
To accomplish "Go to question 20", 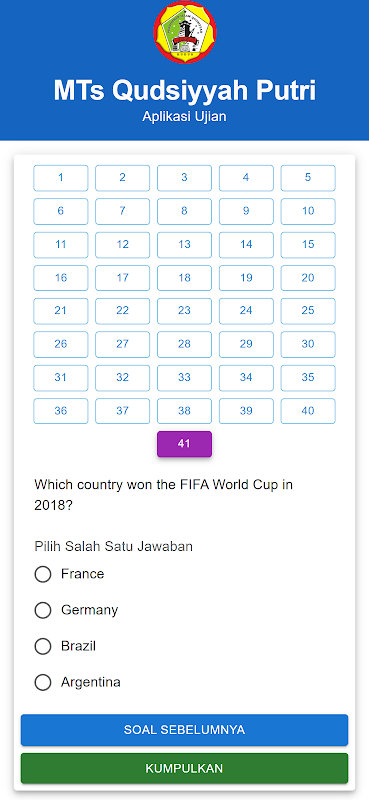I will coord(308,278).
